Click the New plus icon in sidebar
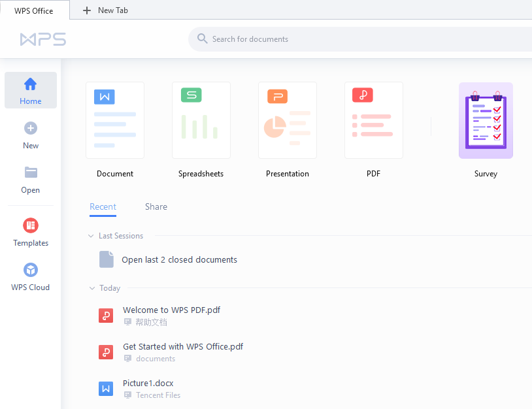The image size is (532, 409). point(31,128)
